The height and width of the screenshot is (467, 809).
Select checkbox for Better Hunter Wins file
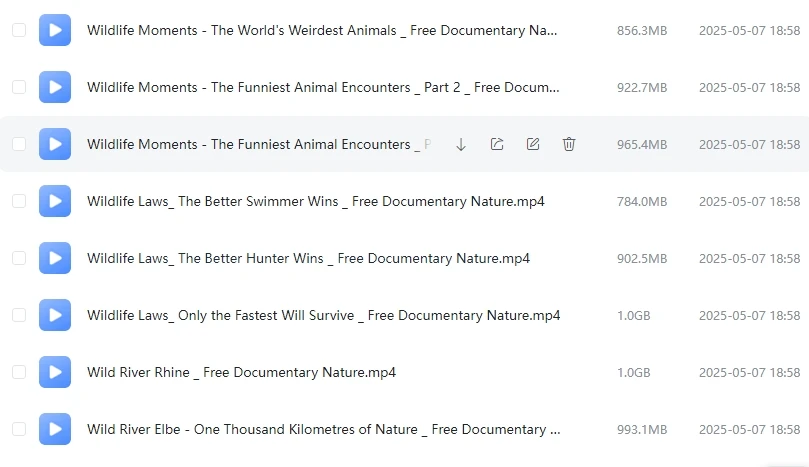pyautogui.click(x=19, y=258)
